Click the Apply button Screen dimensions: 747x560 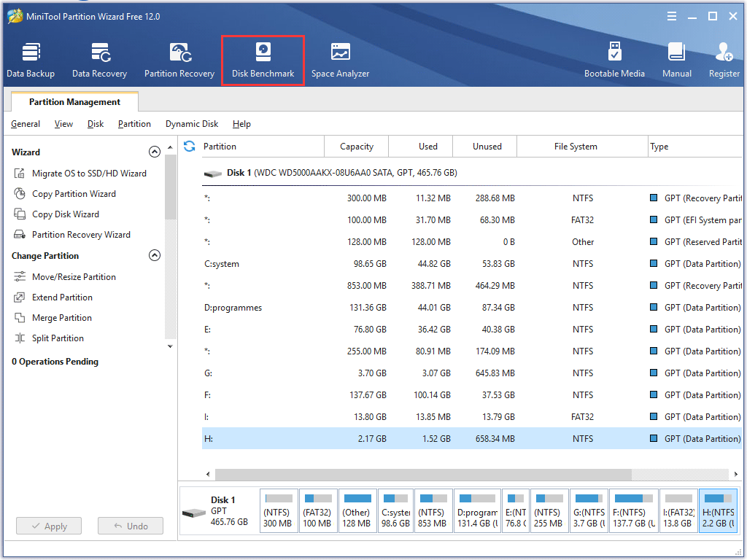tap(49, 526)
